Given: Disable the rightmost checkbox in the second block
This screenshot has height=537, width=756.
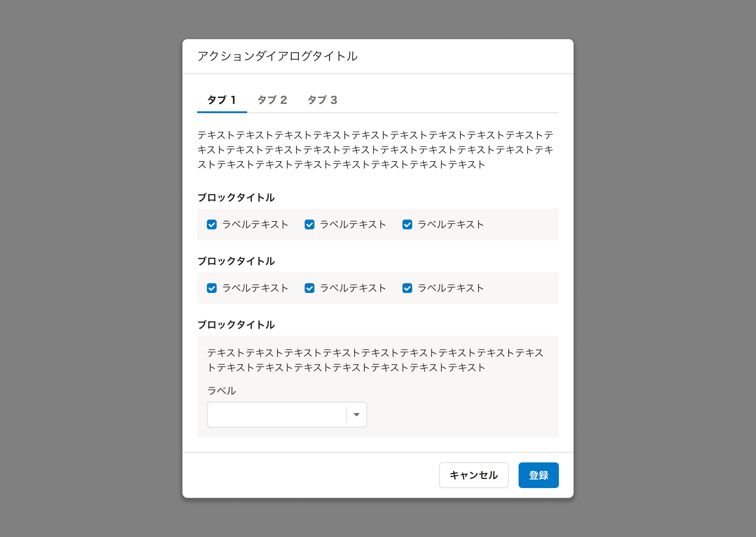Looking at the screenshot, I should click(x=407, y=288).
